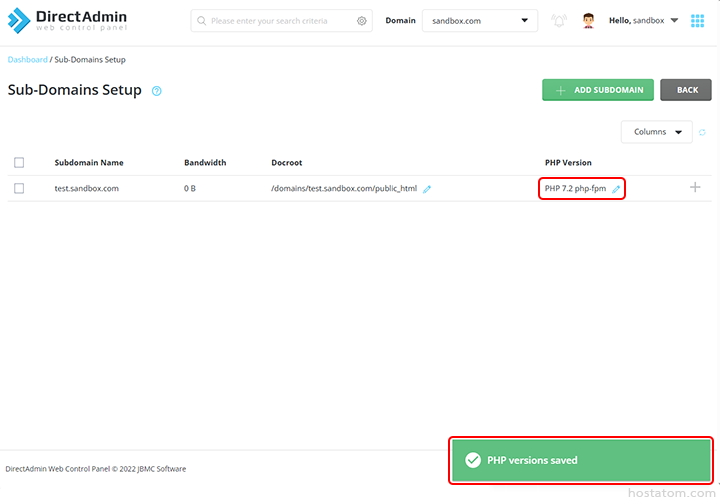This screenshot has height=501, width=720.
Task: Expand the Columns dropdown
Action: pyautogui.click(x=656, y=132)
